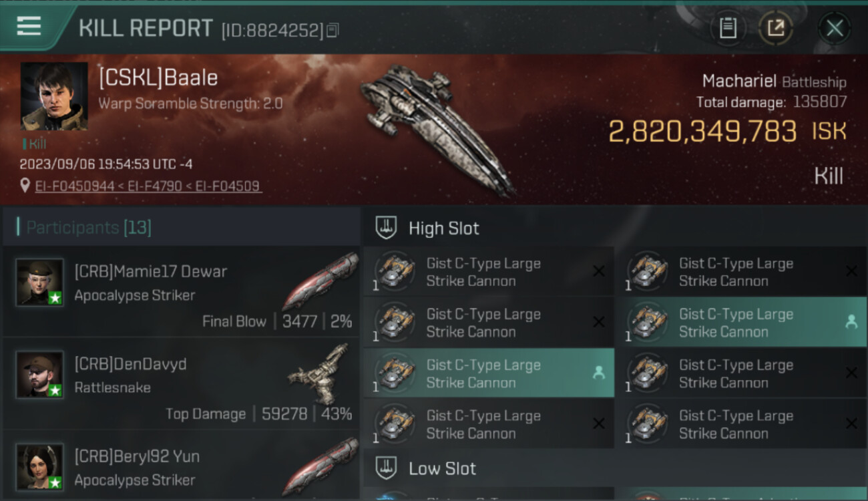Click the Machariel ship image
Viewport: 868px width, 501px height.
coord(437,130)
